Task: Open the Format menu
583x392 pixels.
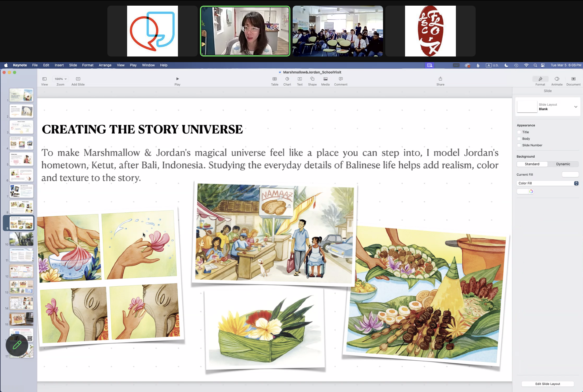Action: [x=88, y=65]
